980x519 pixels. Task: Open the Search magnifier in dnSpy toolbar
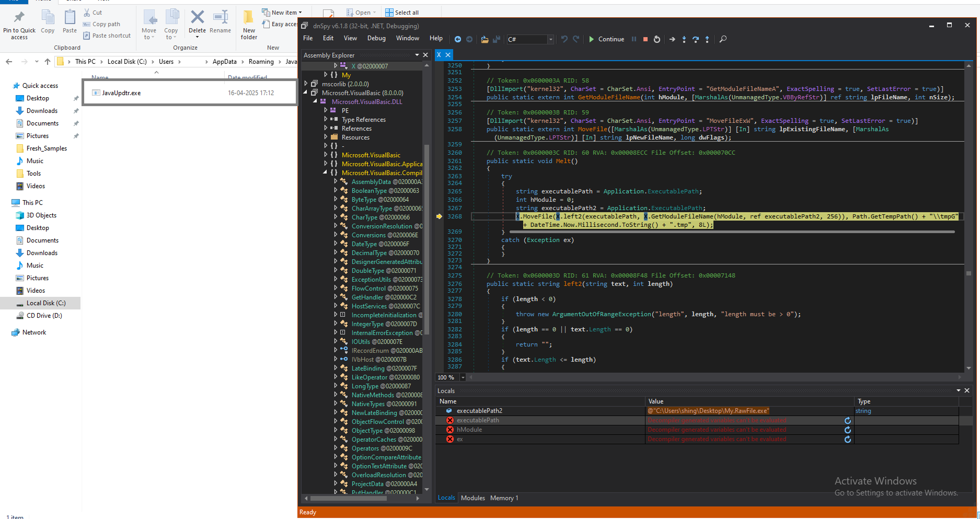point(723,39)
